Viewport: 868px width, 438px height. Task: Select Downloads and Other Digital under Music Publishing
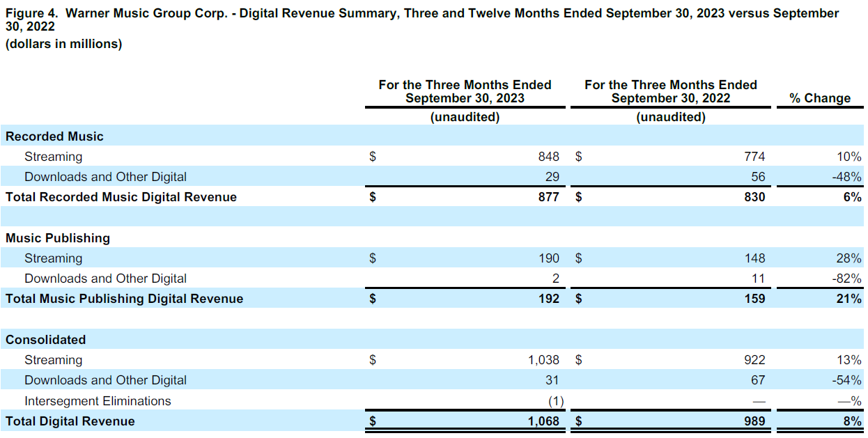[x=105, y=278]
